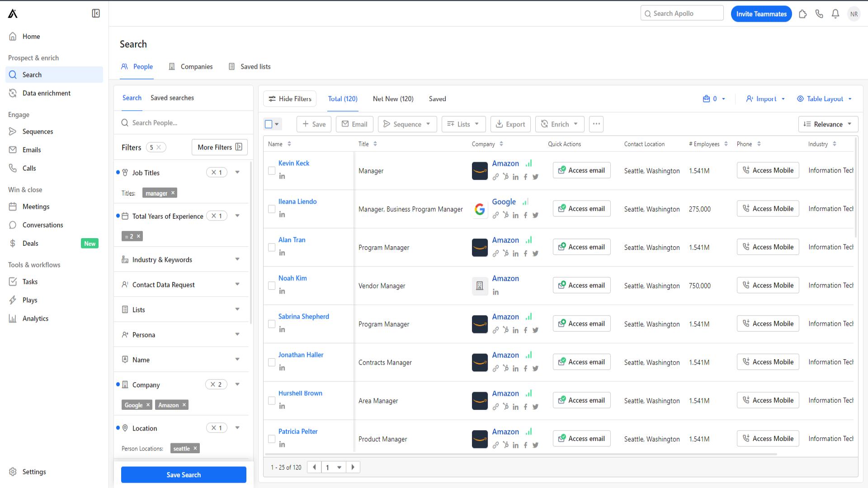Viewport: 868px width, 488px height.
Task: Remove the manager title filter tag
Action: pyautogui.click(x=173, y=193)
